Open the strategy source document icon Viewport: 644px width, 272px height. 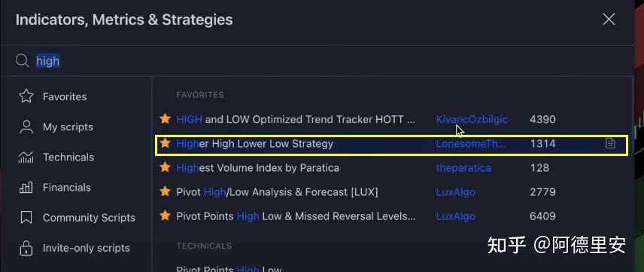(610, 143)
